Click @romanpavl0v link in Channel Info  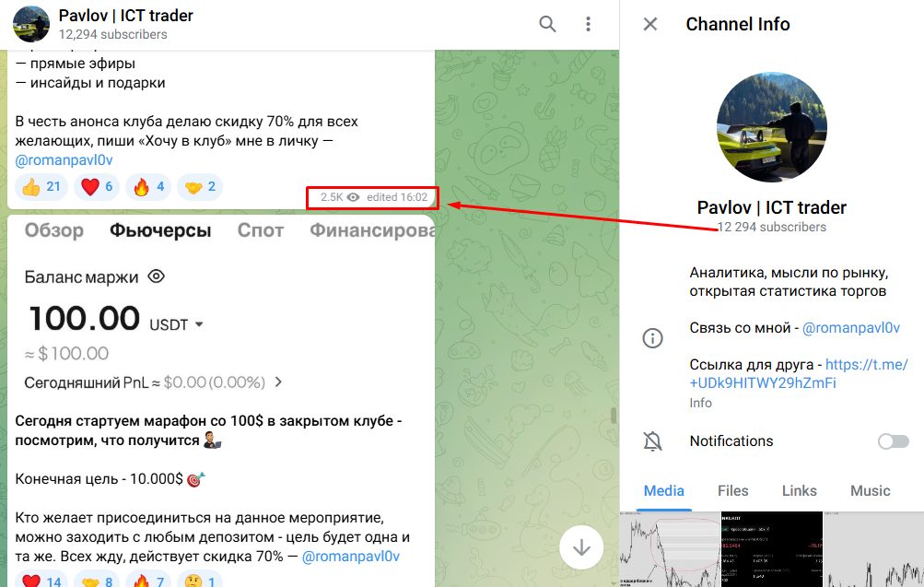[850, 327]
